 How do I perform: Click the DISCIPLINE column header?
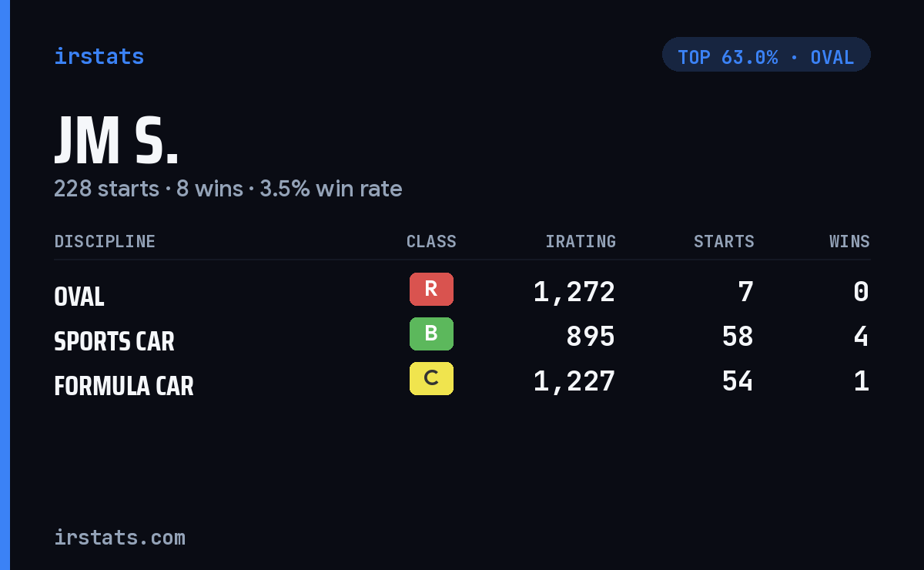[x=105, y=241]
